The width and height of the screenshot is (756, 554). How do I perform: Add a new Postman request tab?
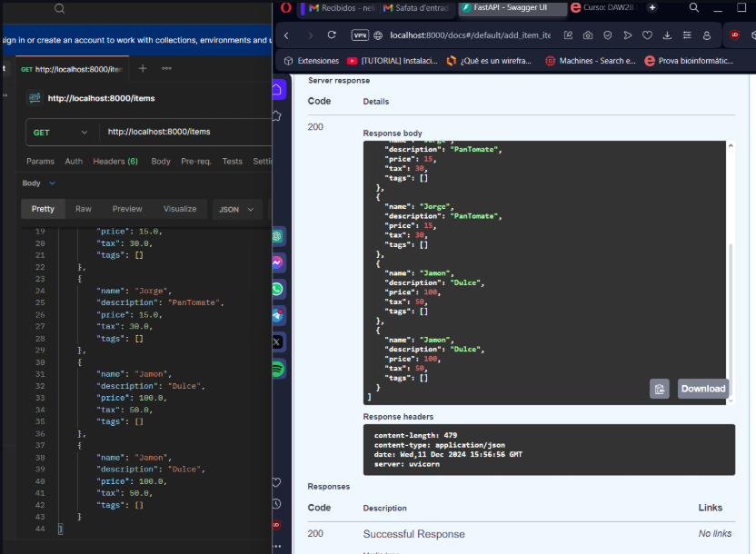(143, 69)
